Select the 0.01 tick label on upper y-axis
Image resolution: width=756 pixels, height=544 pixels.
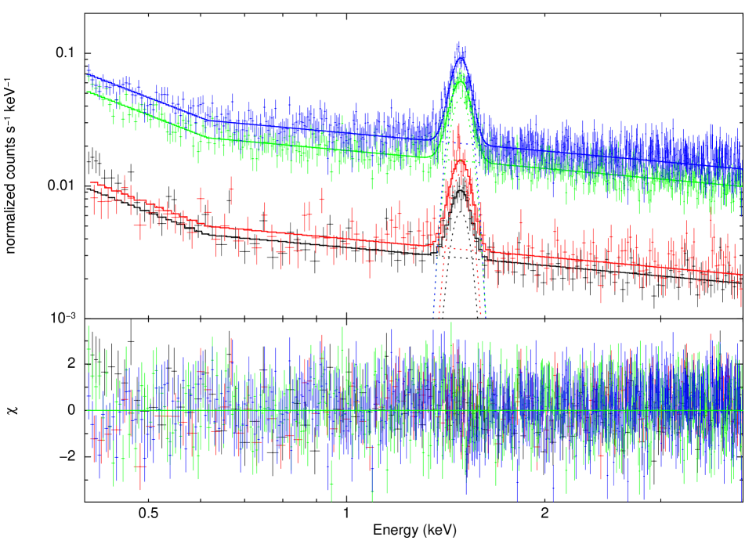[62, 185]
